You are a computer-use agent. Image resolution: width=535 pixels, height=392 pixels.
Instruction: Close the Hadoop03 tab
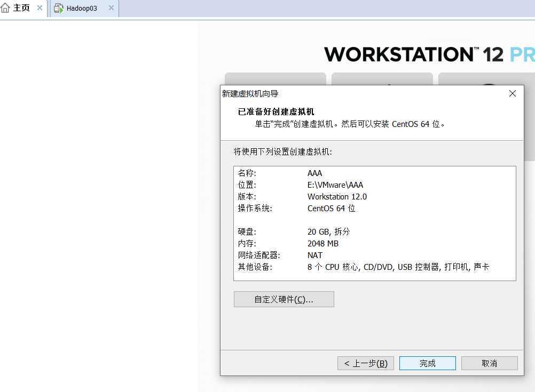pyautogui.click(x=111, y=8)
